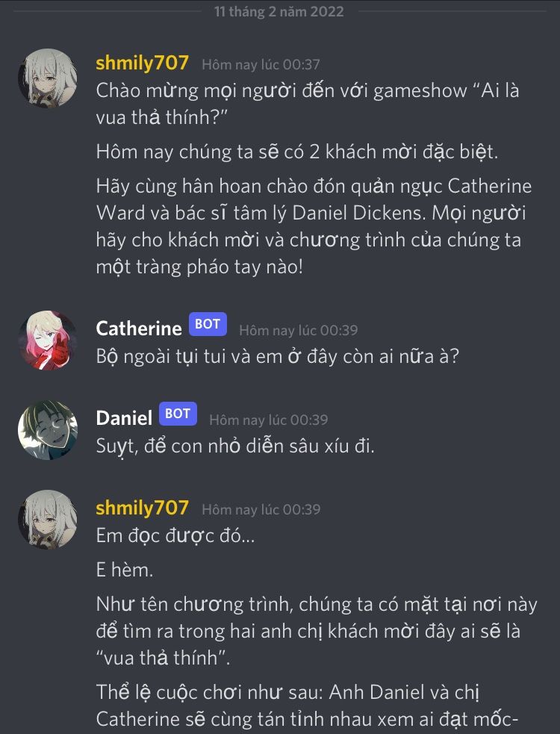Click the 'E hèm.' message line
This screenshot has width=560, height=734.
point(125,570)
